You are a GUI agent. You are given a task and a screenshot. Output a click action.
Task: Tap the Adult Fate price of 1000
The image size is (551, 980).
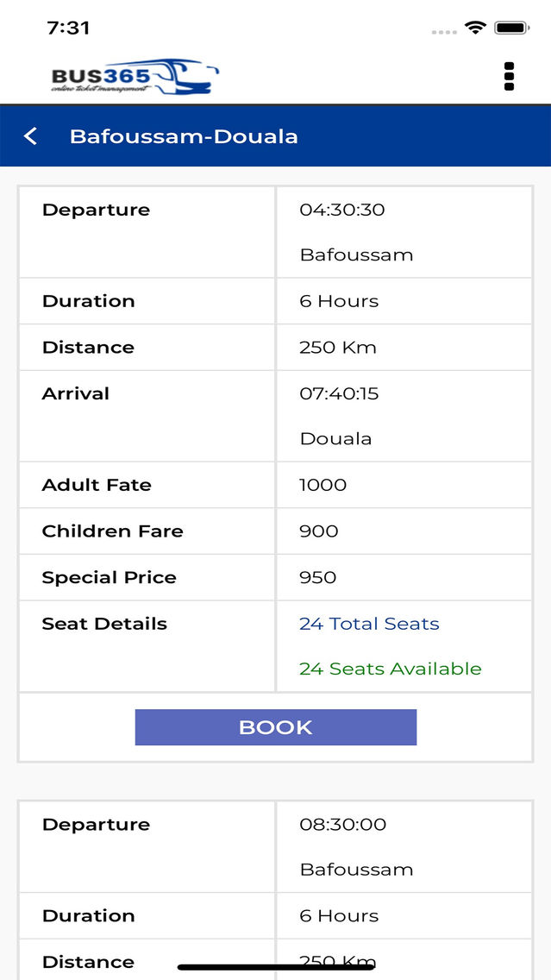(322, 485)
